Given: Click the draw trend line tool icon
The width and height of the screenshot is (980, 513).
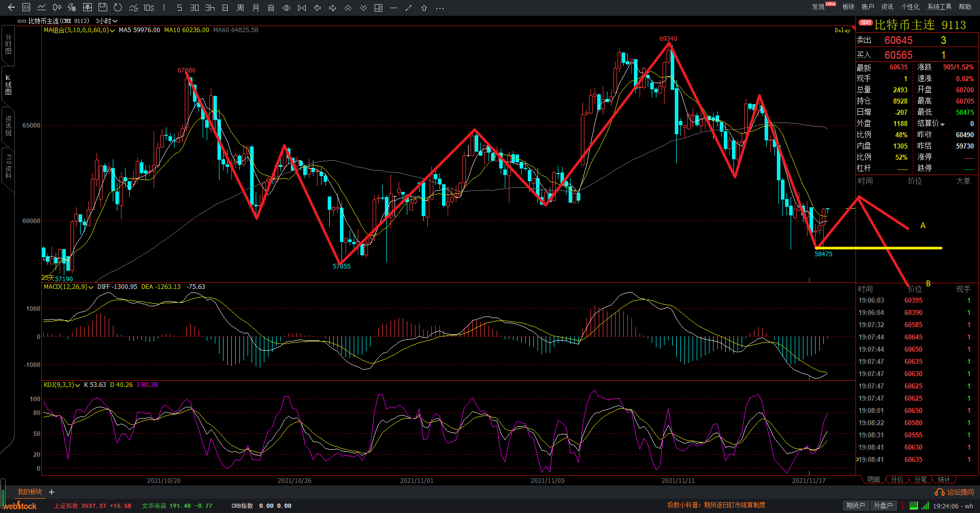Looking at the screenshot, I should pyautogui.click(x=408, y=8).
